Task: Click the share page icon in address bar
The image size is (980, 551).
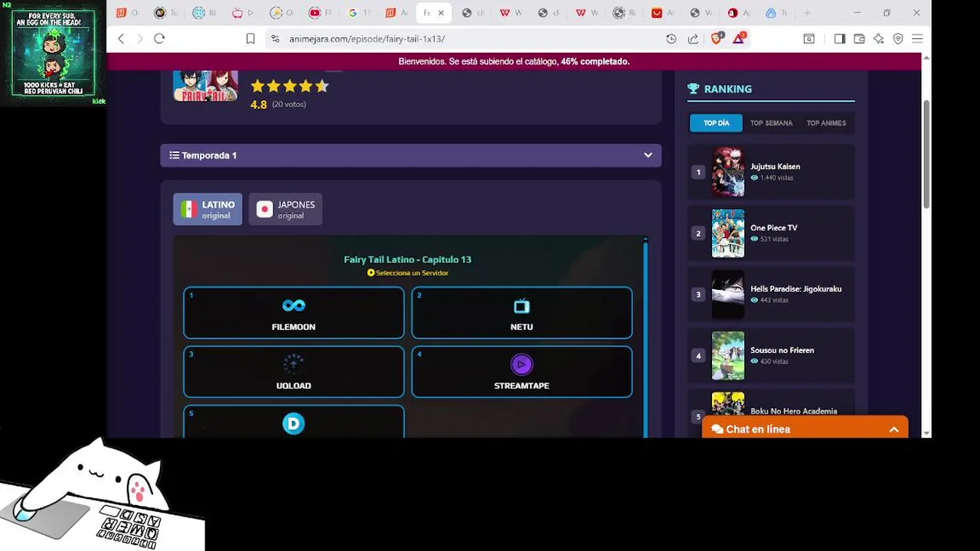Action: [693, 39]
